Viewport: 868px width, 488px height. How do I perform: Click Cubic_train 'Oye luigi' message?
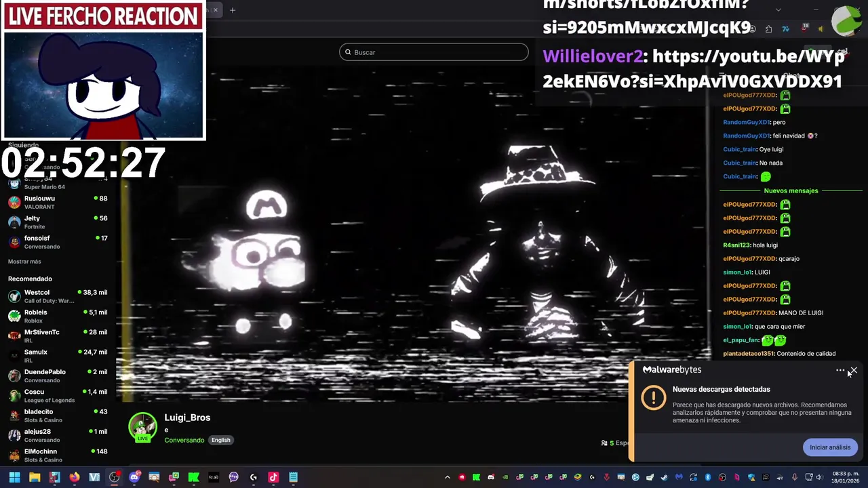click(x=753, y=149)
